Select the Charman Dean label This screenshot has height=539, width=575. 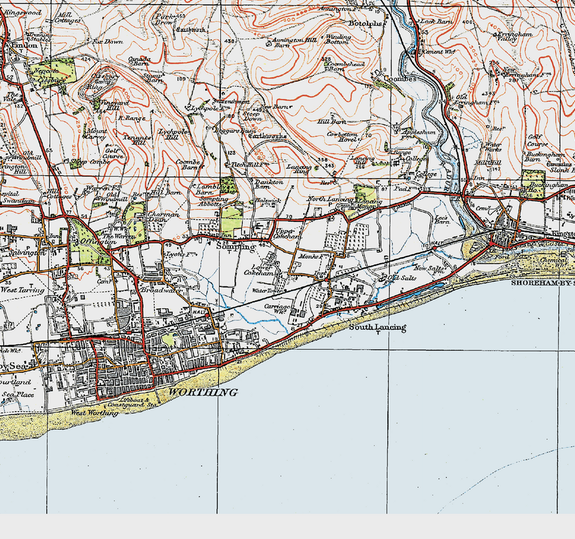163,217
